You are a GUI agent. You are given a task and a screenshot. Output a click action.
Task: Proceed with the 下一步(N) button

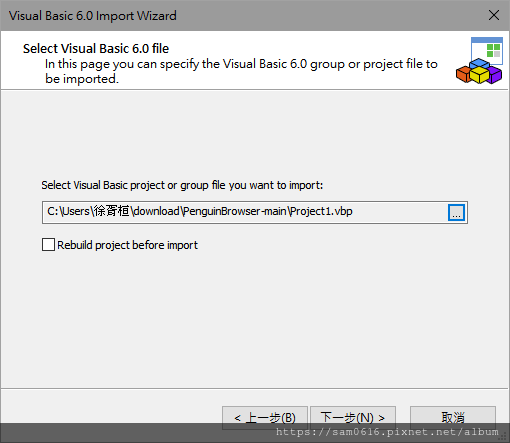click(353, 417)
